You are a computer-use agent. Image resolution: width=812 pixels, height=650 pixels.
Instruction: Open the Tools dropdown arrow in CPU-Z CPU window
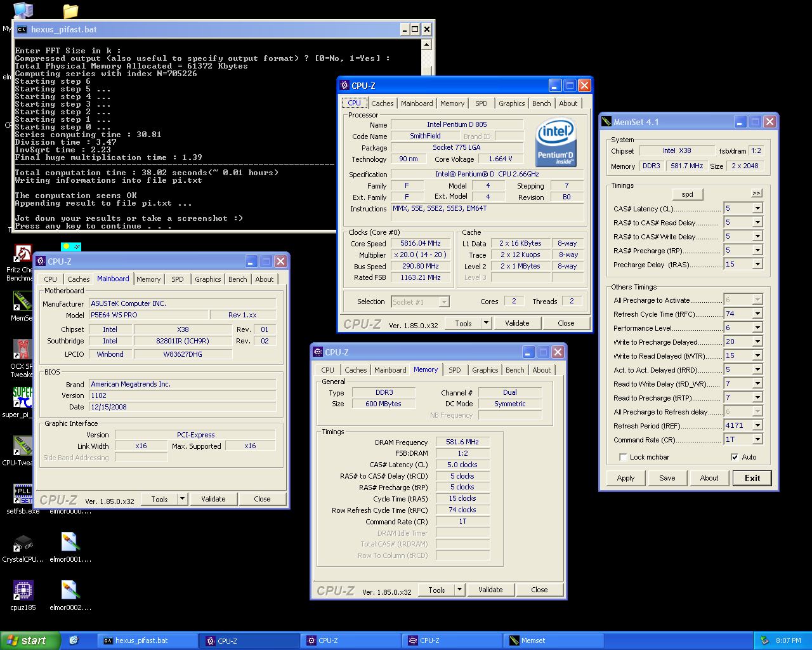pyautogui.click(x=486, y=323)
